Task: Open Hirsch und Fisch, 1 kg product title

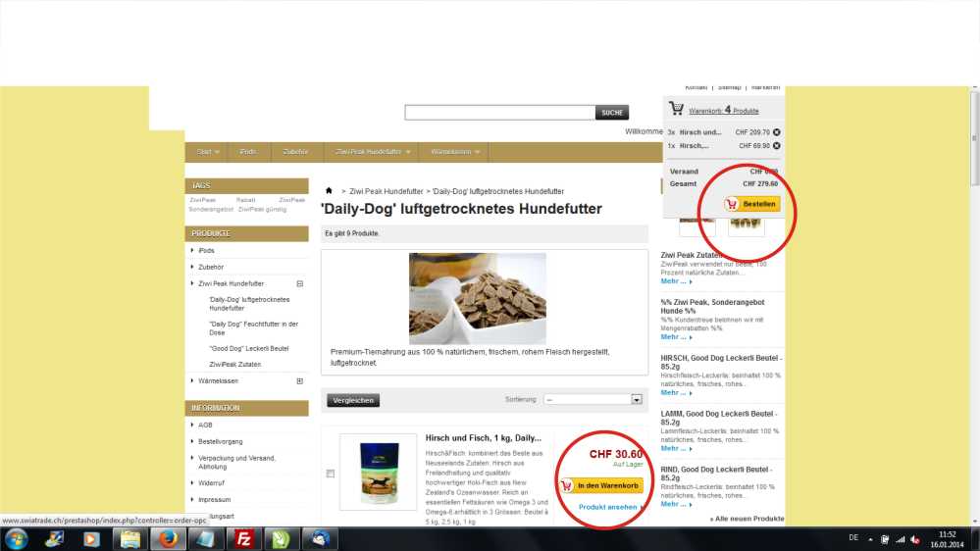Action: click(483, 438)
